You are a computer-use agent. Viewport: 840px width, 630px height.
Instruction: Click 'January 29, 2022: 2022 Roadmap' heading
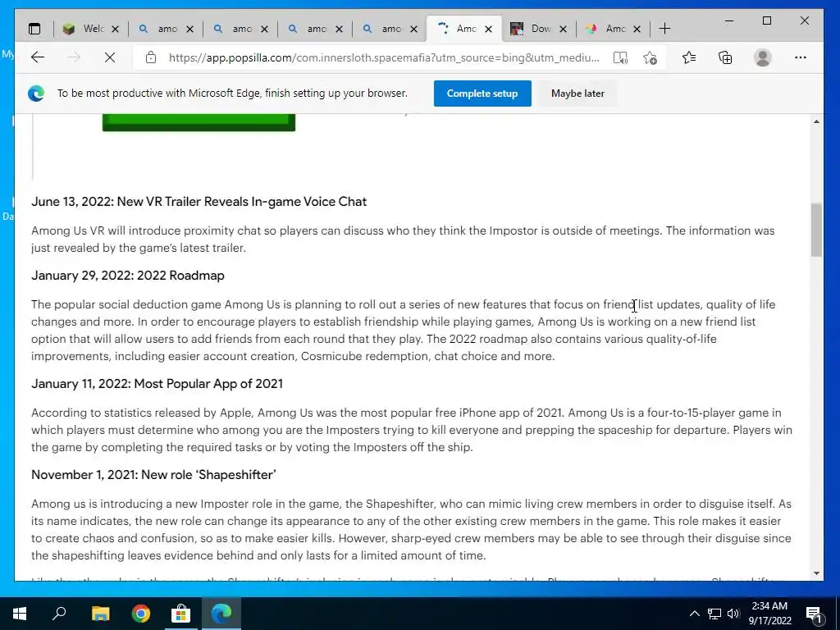coord(127,276)
